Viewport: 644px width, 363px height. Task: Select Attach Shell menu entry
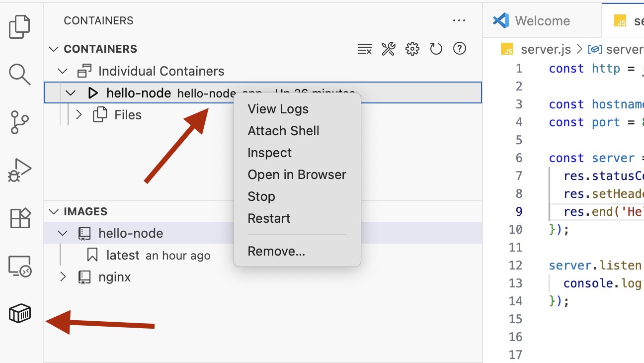(x=283, y=131)
